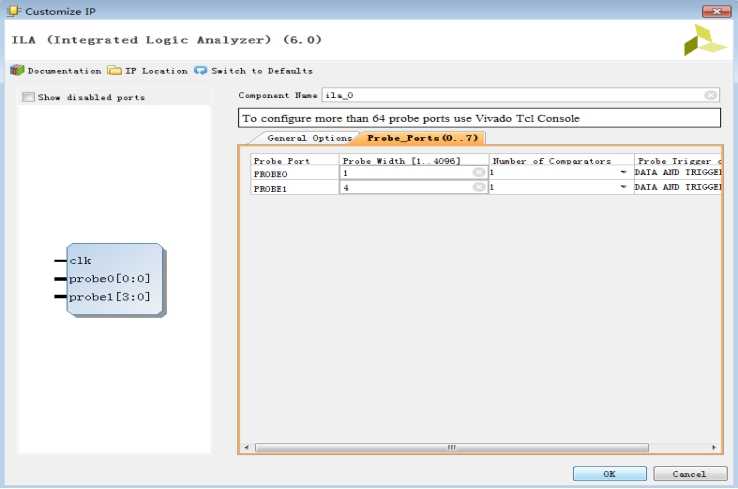Click the Switch to Defaults arrow icon

tap(201, 71)
